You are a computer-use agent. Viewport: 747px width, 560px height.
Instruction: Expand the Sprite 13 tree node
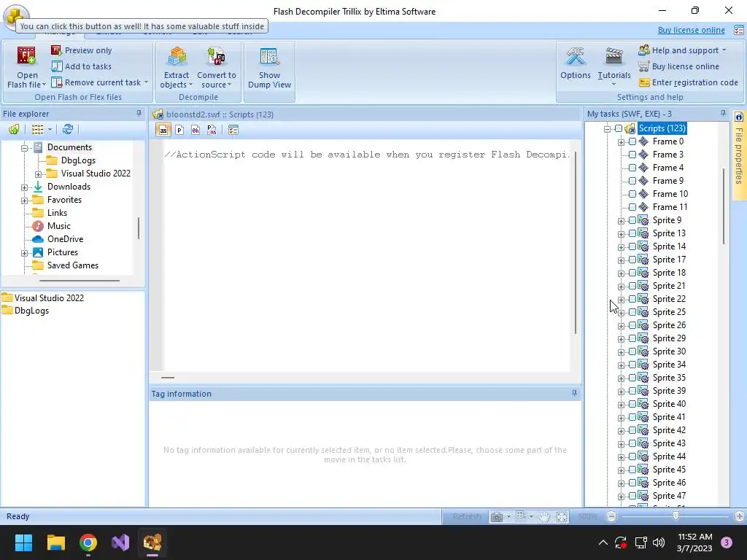pyautogui.click(x=621, y=234)
